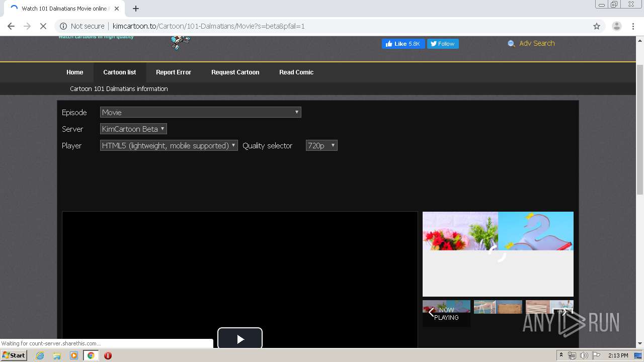Open Internet Explorer from taskbar
Screen dimensions: 644x362
(40, 355)
